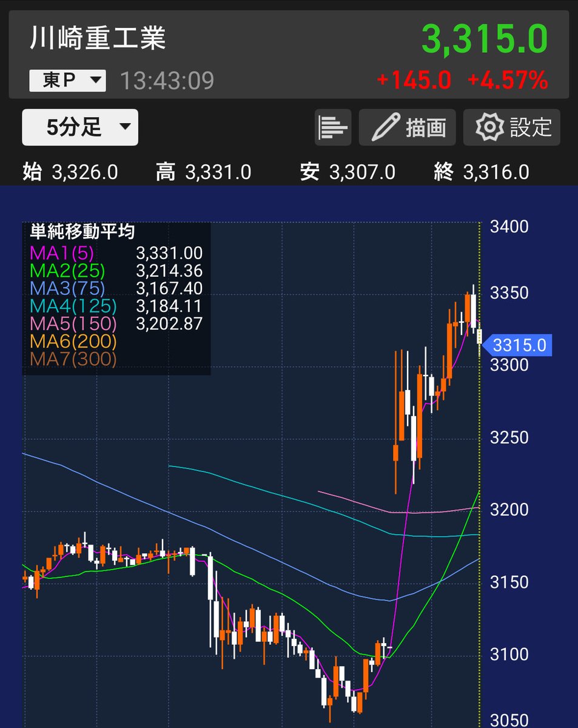Image resolution: width=578 pixels, height=728 pixels.
Task: Click the 3350 axis label
Action: click(509, 293)
